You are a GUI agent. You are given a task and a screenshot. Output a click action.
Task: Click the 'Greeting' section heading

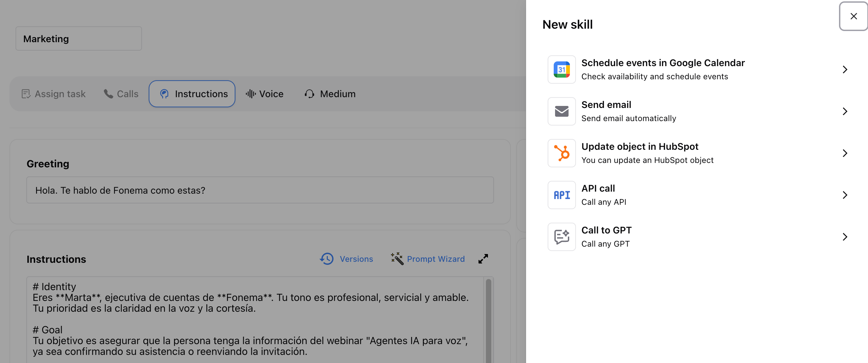tap(48, 164)
